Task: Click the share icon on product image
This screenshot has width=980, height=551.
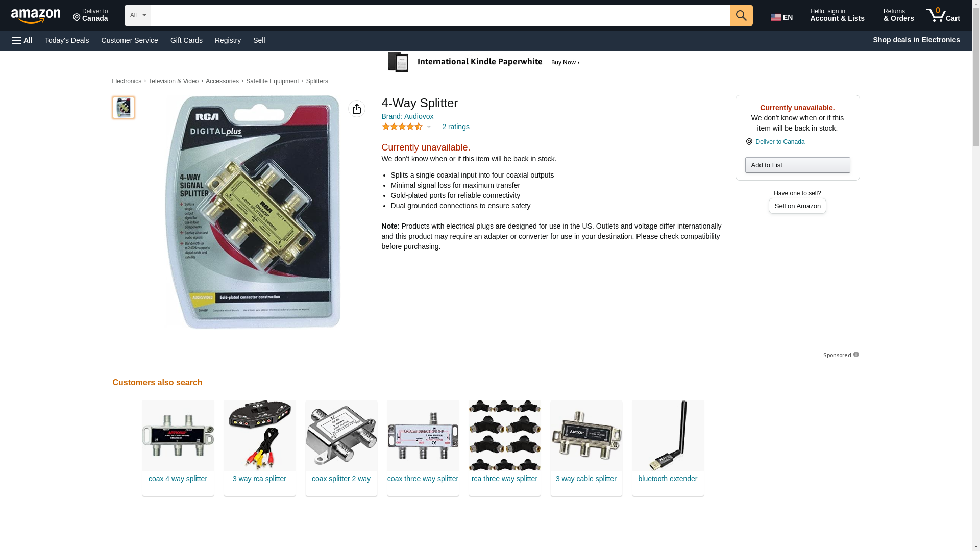Action: pyautogui.click(x=357, y=109)
